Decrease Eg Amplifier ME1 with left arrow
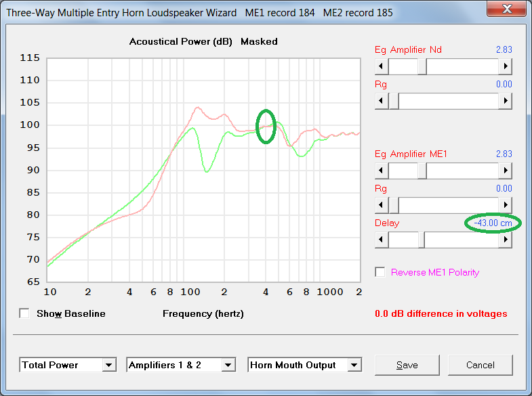532x396 pixels. click(382, 171)
